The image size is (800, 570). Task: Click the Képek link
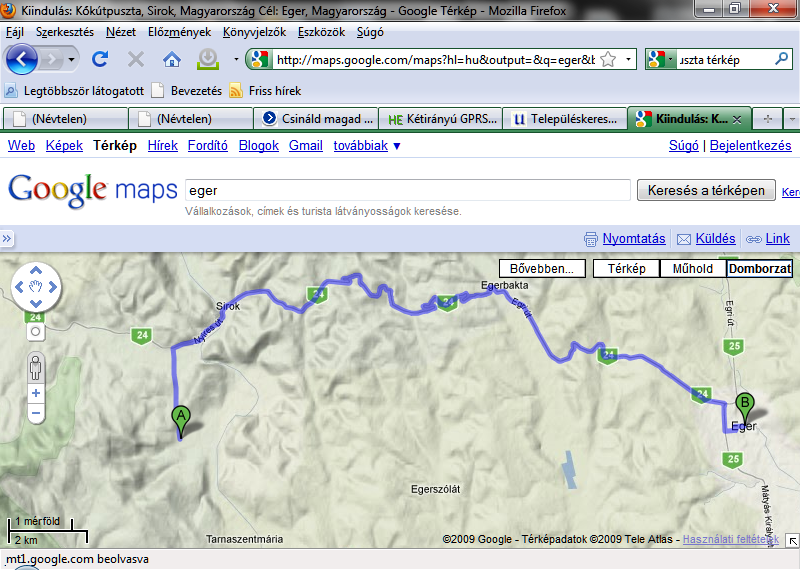coord(64,145)
